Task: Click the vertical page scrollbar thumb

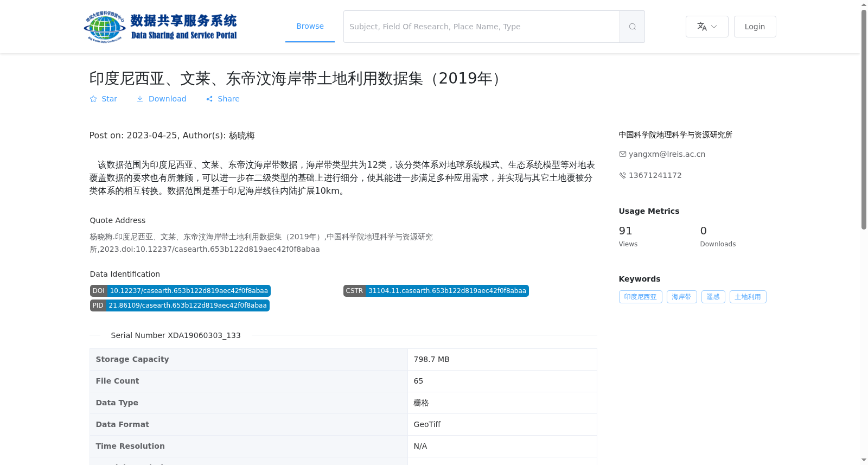Action: tap(864, 119)
